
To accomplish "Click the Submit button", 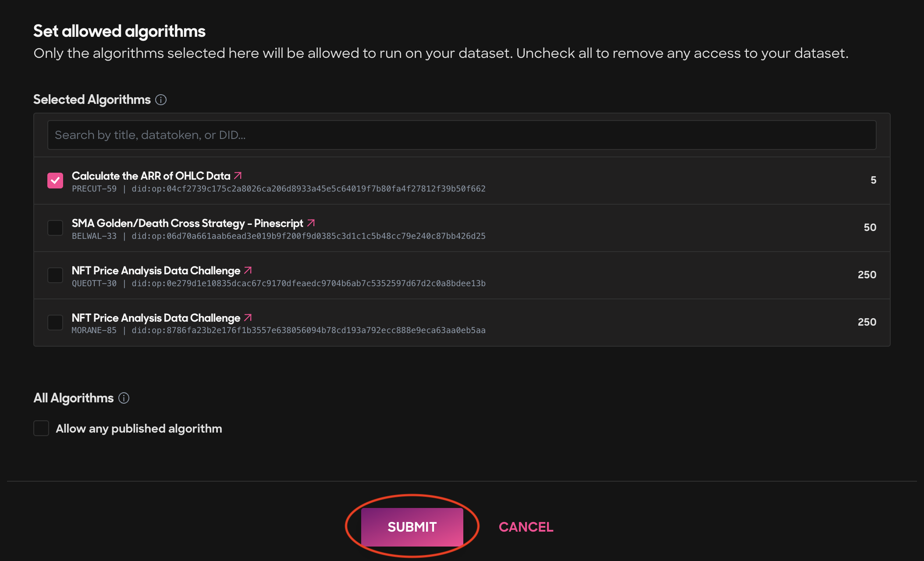I will click(x=412, y=527).
